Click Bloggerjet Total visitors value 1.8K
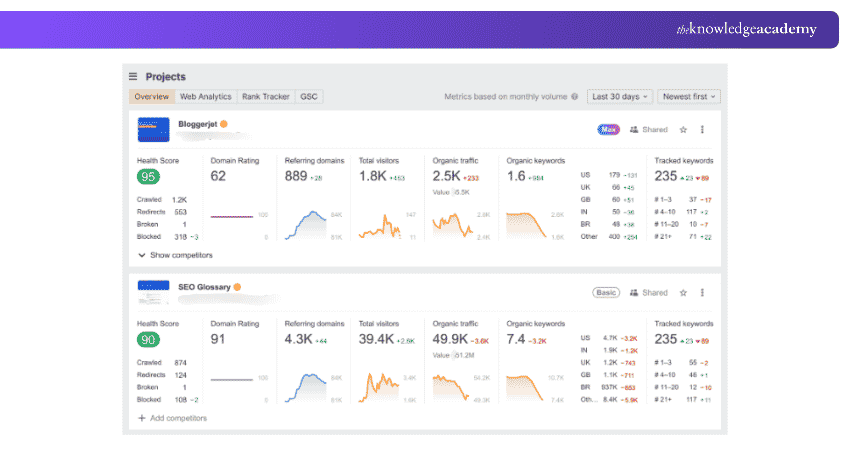850x450 pixels. coord(373,176)
